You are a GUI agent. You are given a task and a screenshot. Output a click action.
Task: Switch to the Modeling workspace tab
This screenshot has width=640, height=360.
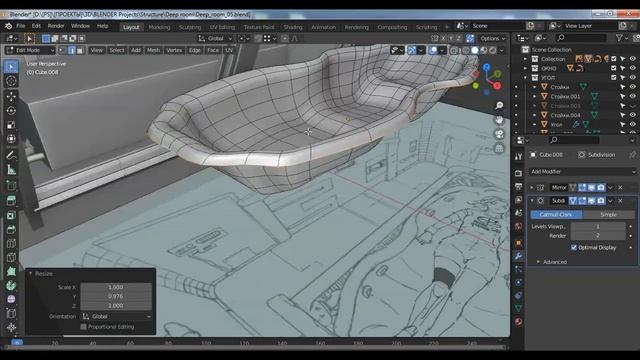tap(159, 27)
